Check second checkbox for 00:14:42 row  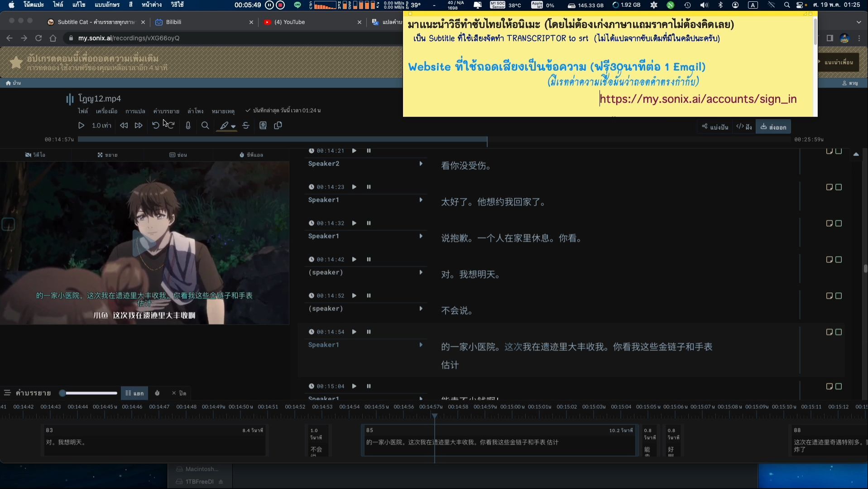[839, 260]
